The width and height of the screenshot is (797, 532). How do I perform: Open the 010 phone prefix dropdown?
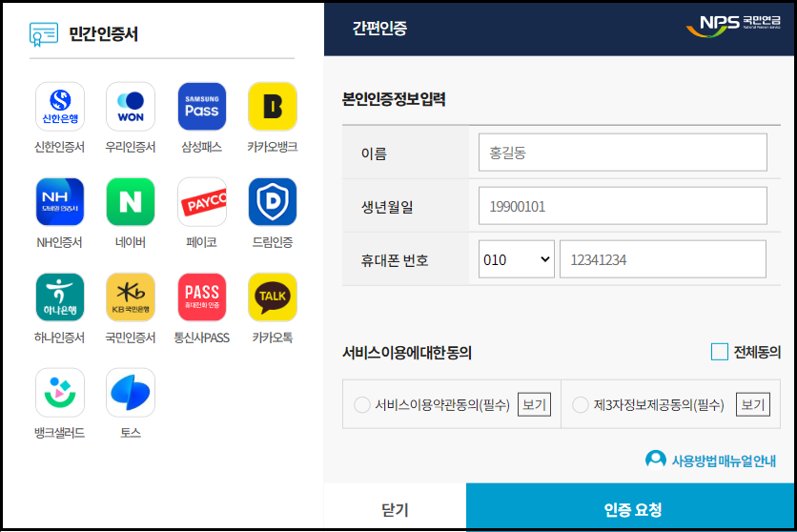(517, 259)
